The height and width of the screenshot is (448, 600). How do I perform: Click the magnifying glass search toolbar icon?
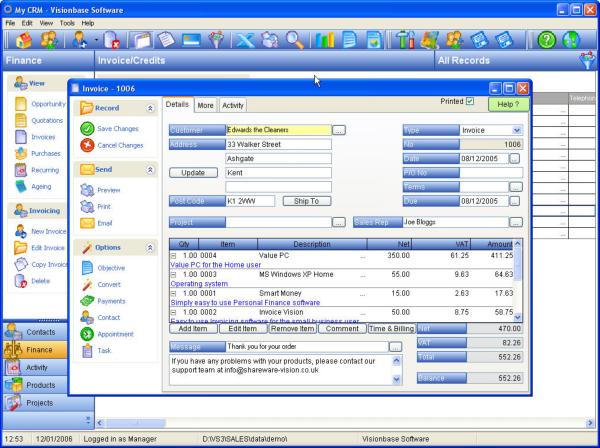point(295,40)
